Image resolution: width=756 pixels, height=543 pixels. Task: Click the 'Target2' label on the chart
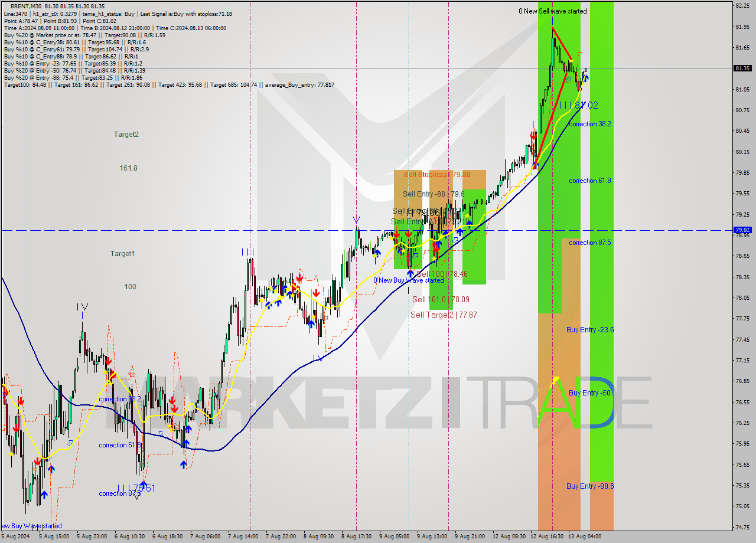point(126,135)
